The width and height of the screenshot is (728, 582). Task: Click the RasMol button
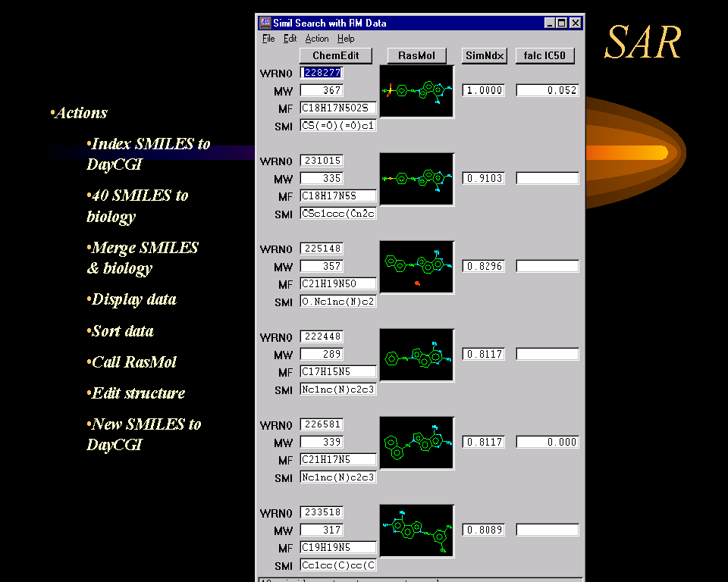point(416,55)
